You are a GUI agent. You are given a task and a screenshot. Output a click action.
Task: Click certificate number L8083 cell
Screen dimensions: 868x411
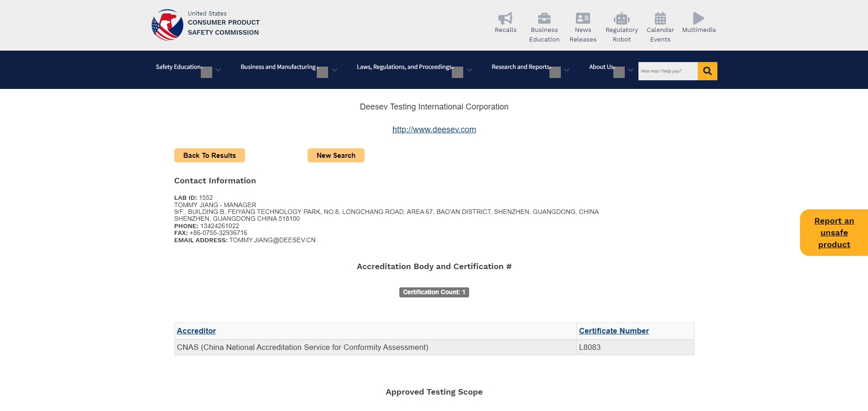(x=635, y=347)
